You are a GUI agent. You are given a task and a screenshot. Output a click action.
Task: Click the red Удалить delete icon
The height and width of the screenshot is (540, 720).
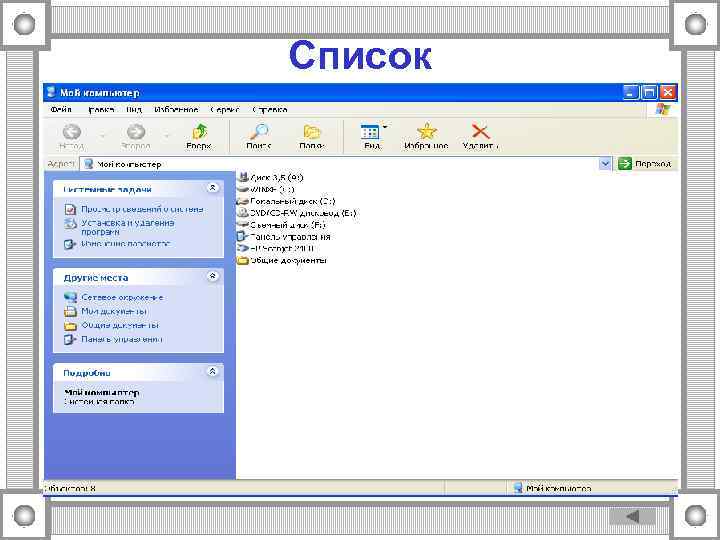(x=480, y=132)
